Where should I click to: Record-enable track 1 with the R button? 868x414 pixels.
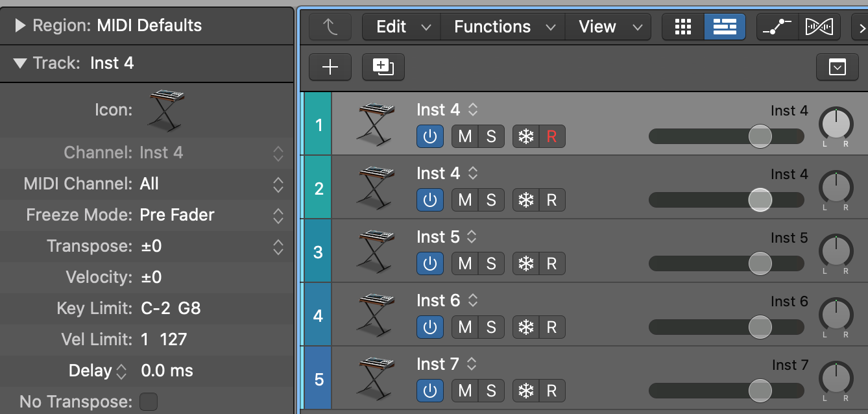pyautogui.click(x=551, y=136)
